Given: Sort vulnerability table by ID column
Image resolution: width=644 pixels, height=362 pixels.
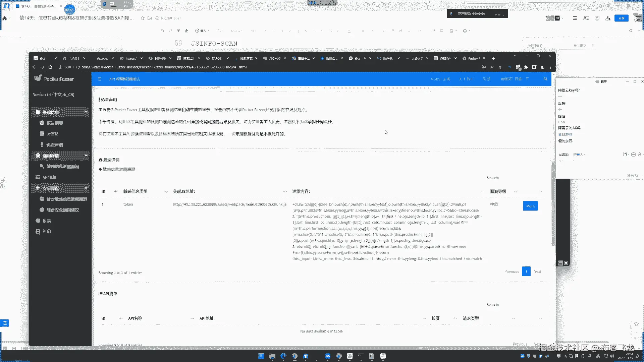Looking at the screenshot, I should click(x=103, y=191).
